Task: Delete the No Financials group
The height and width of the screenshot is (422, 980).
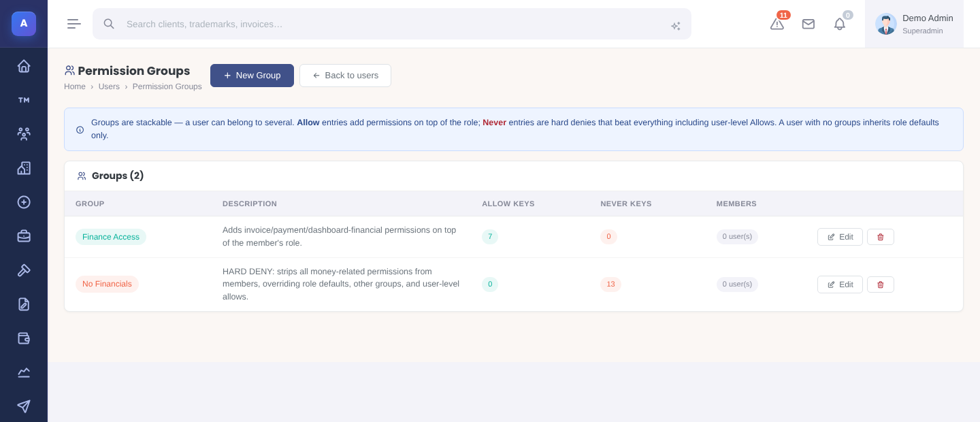Action: 881,285
